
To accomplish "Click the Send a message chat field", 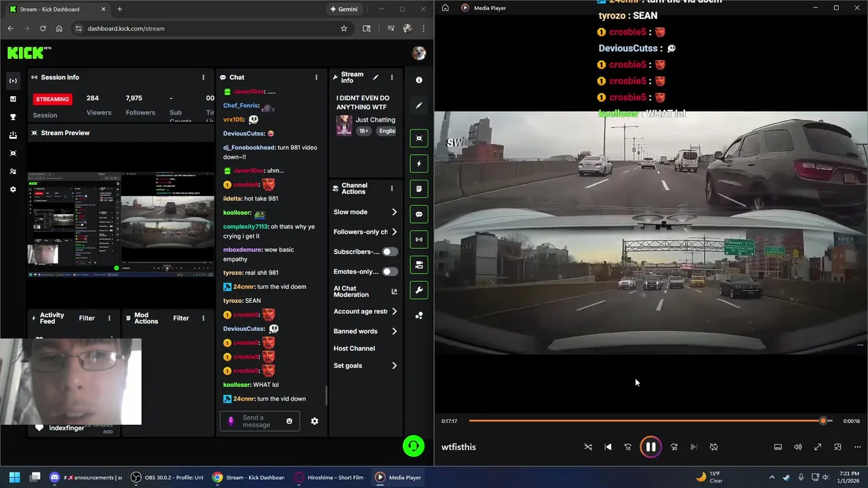I will tap(260, 421).
